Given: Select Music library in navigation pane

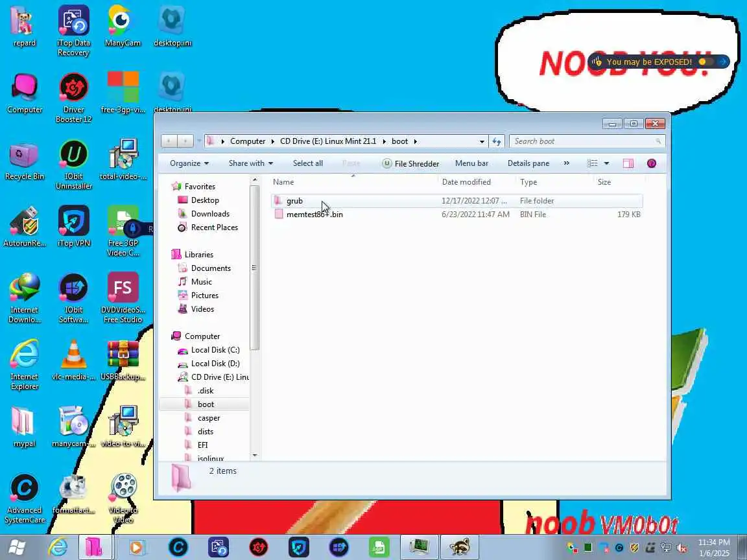Looking at the screenshot, I should (195, 282).
